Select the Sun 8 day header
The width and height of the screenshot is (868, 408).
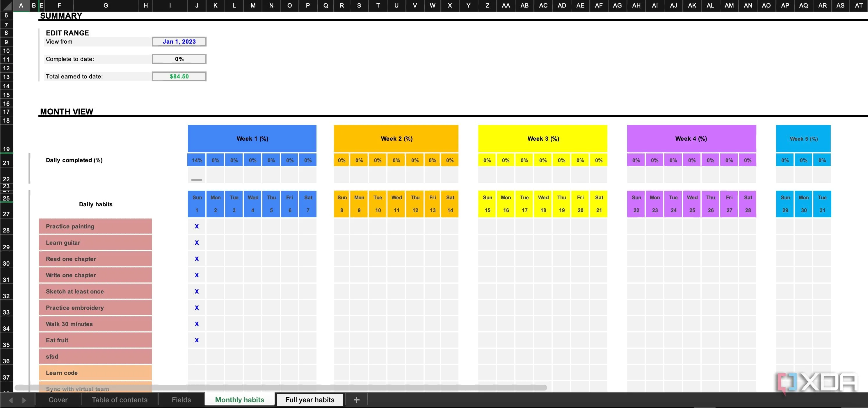tap(342, 204)
